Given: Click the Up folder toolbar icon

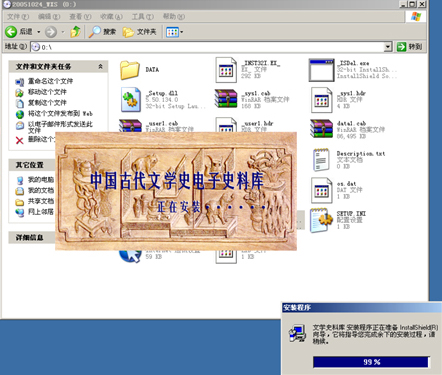Looking at the screenshot, I should coord(76,32).
